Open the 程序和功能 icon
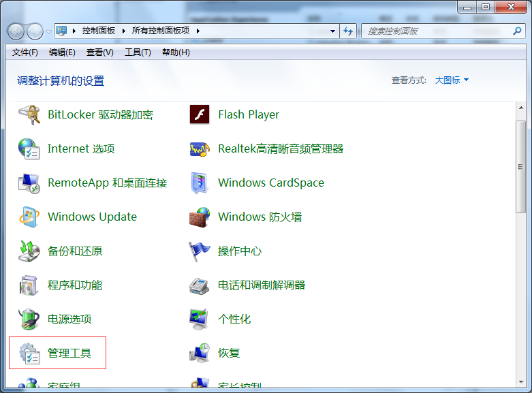Screen dimensions: 532x393 [29, 285]
